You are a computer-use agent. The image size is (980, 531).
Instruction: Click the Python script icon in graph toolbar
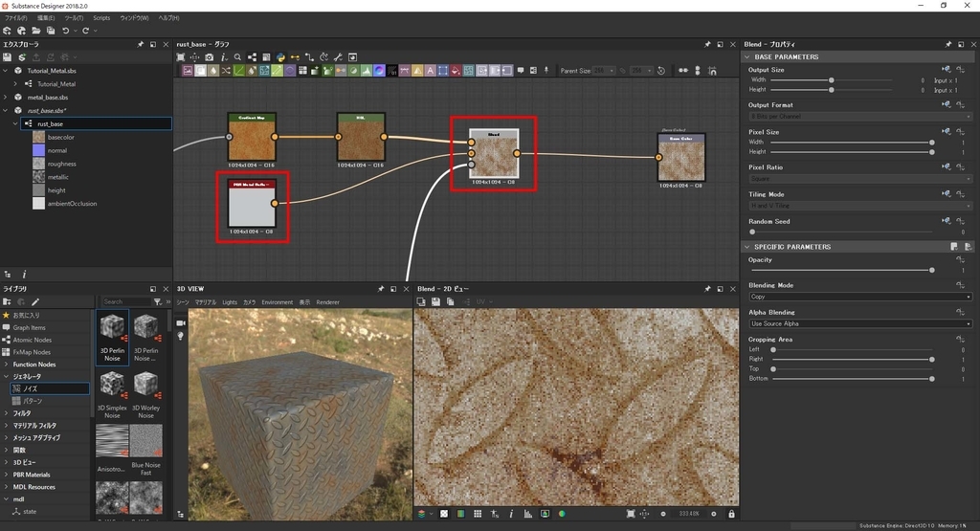[280, 57]
